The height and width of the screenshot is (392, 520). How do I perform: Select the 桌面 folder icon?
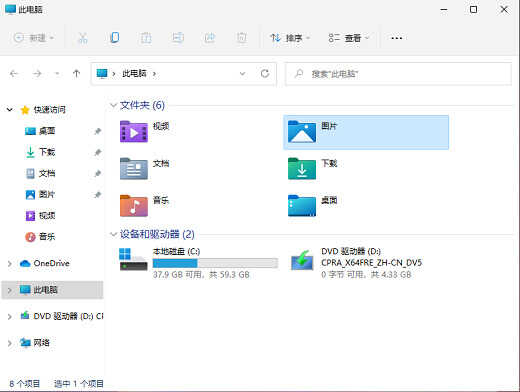(x=302, y=206)
